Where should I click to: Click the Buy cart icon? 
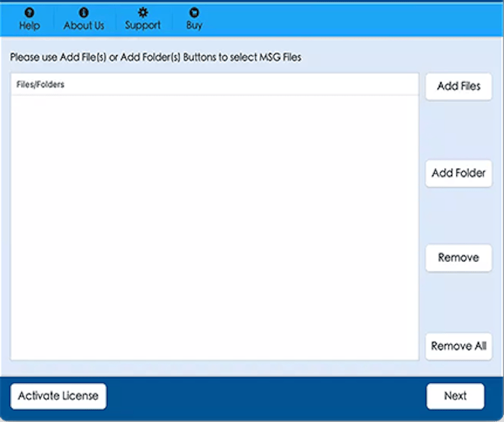[x=194, y=13]
